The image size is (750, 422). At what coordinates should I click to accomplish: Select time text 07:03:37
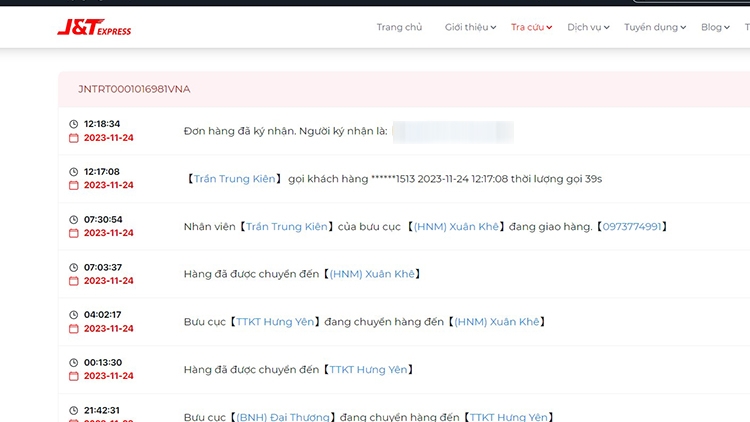pos(103,267)
